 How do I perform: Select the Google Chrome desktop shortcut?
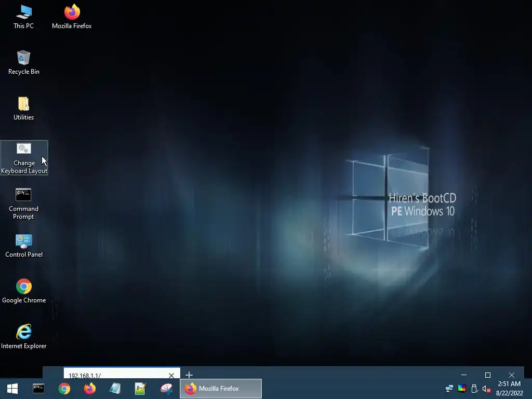click(24, 291)
